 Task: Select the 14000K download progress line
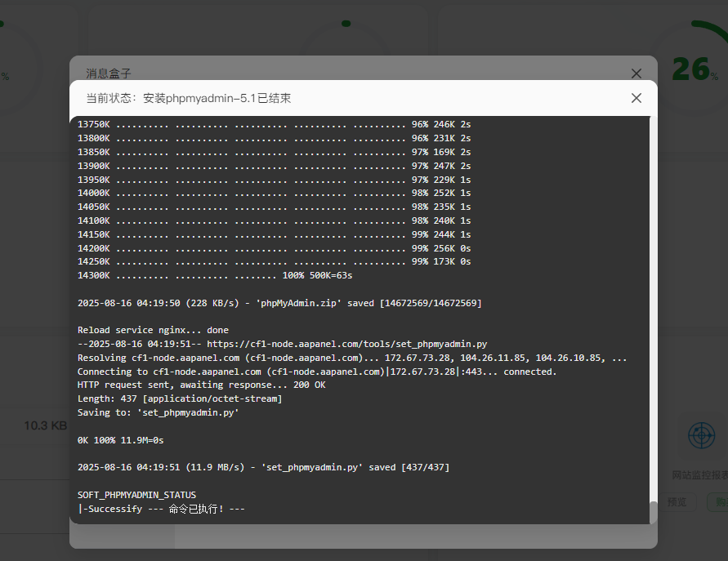click(274, 193)
